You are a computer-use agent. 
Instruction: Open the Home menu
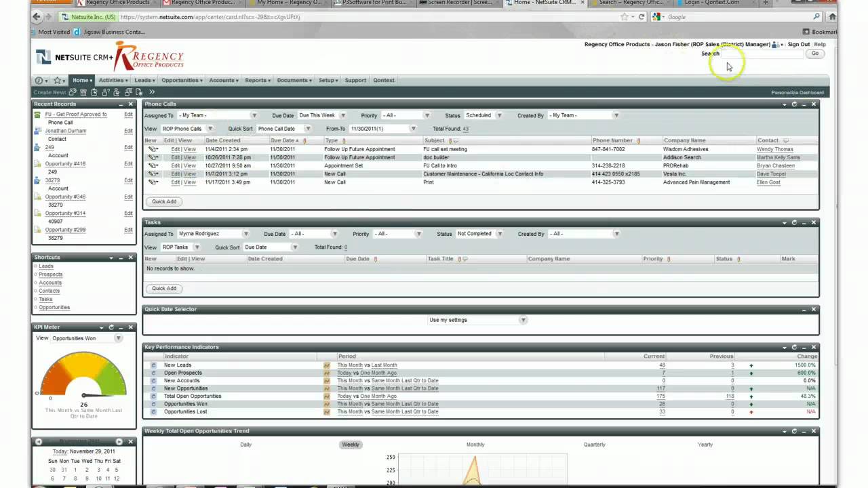(x=82, y=80)
